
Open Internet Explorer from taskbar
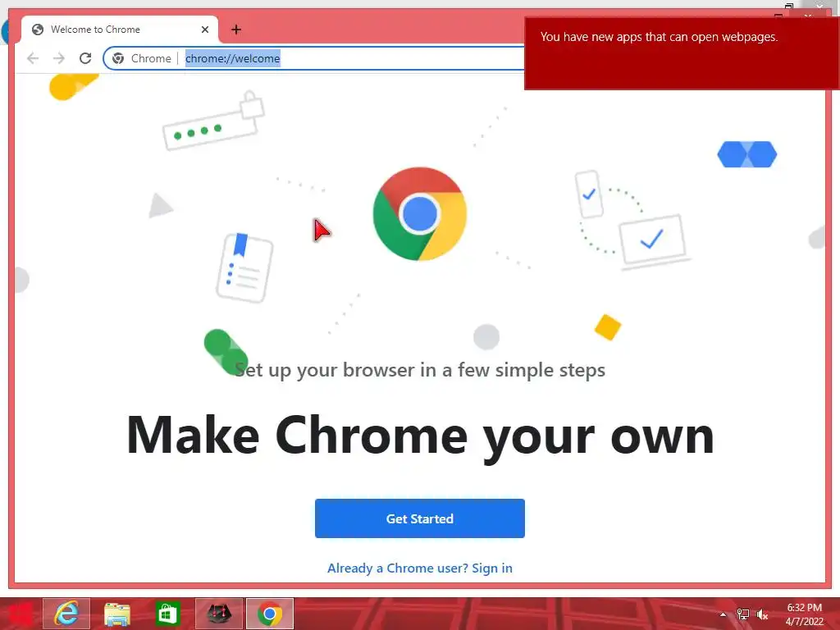66,614
